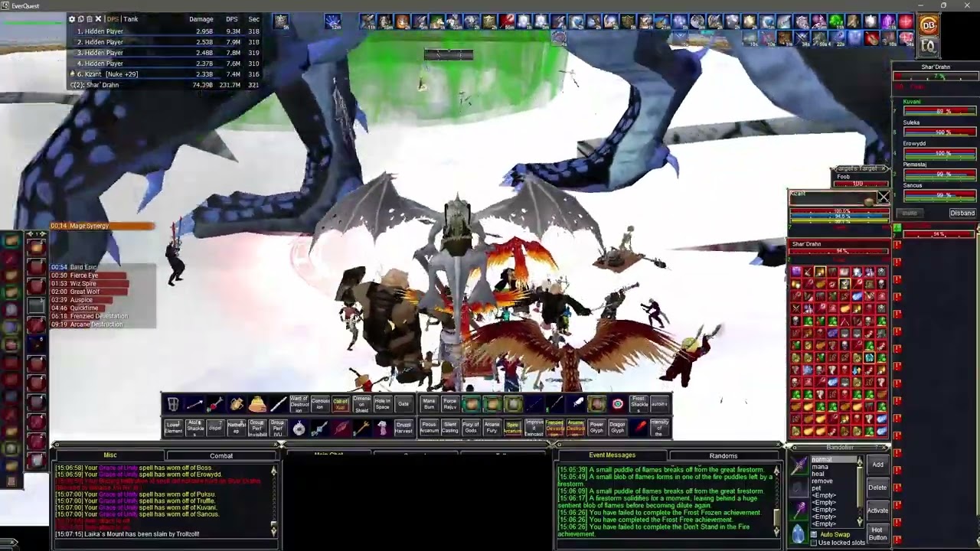Click the orange DB icon
The height and width of the screenshot is (551, 980).
928,25
